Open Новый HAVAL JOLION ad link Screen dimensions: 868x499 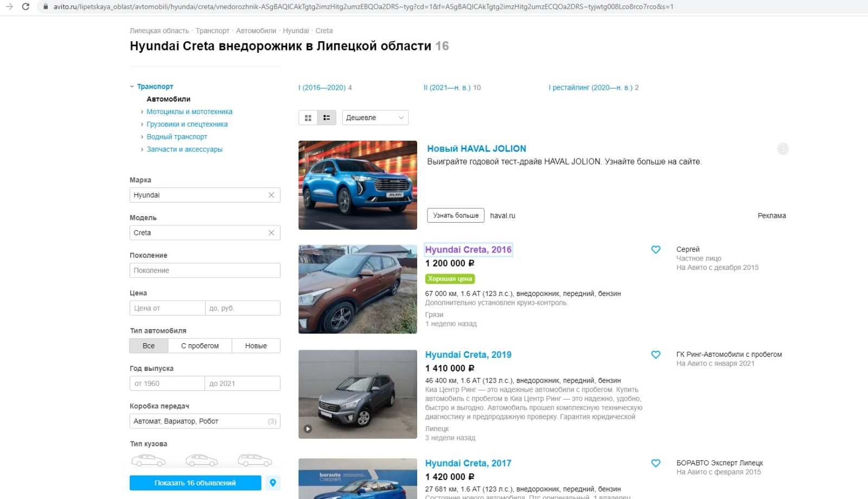(476, 149)
